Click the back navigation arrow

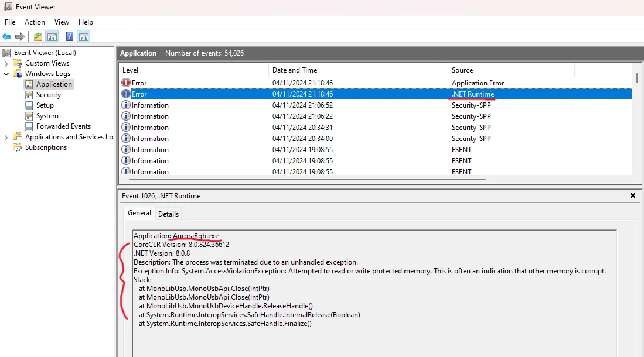[6, 36]
